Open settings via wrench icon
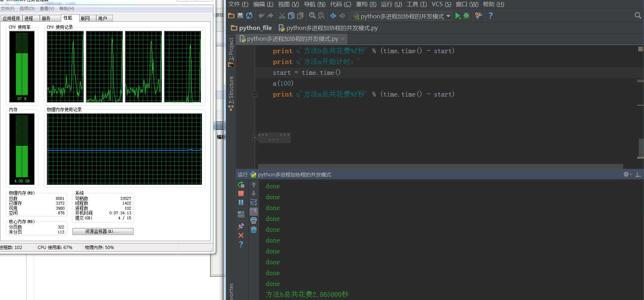644x300 pixels. click(479, 16)
